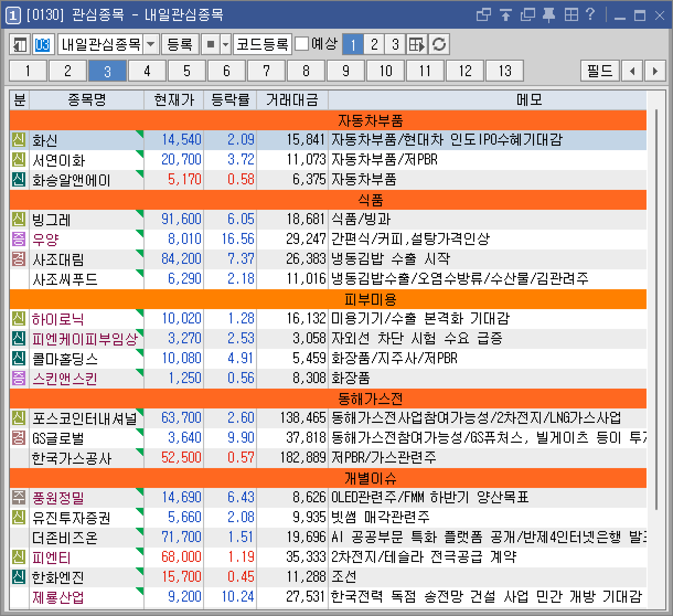Click the 신 badge next to 하이로닉

tap(19, 319)
